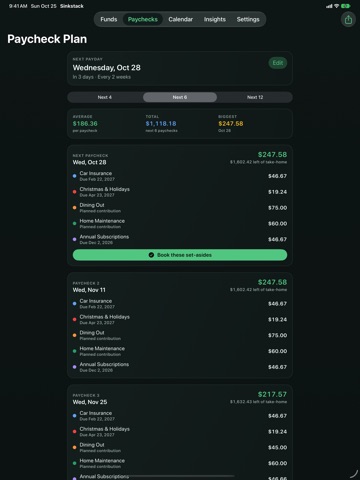Open Car Insurance row in Nov 11 paycheck

click(180, 304)
